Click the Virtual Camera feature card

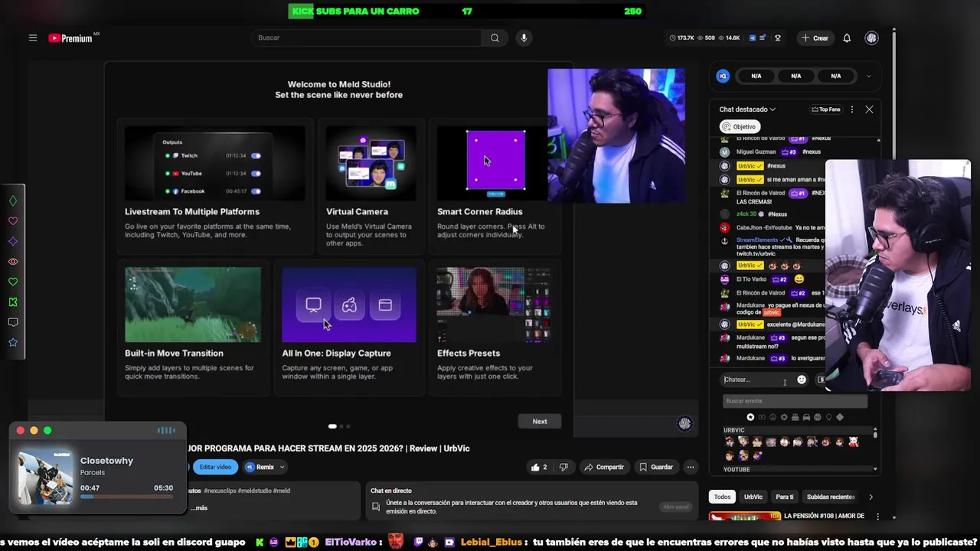pyautogui.click(x=371, y=185)
